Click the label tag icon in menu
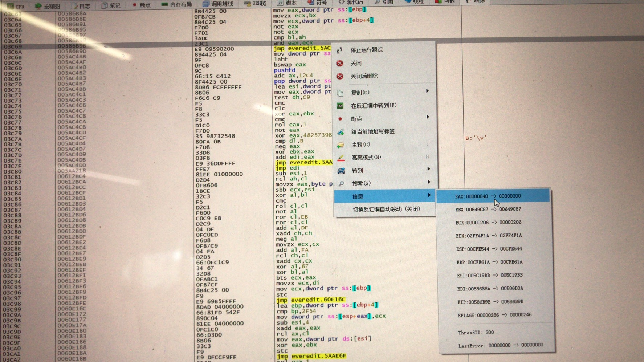This screenshot has width=644, height=362. (x=341, y=132)
